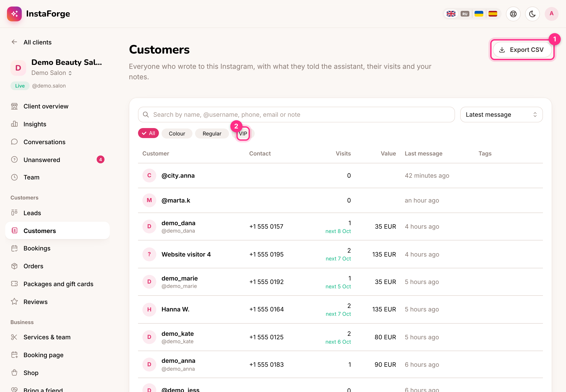Select the All filter chip
The width and height of the screenshot is (566, 392).
point(148,133)
